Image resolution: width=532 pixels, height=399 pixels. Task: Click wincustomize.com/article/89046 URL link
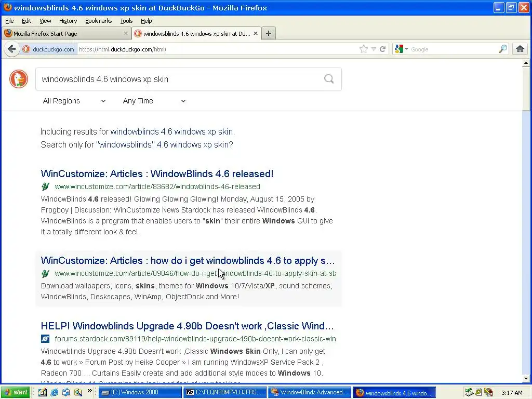click(195, 273)
